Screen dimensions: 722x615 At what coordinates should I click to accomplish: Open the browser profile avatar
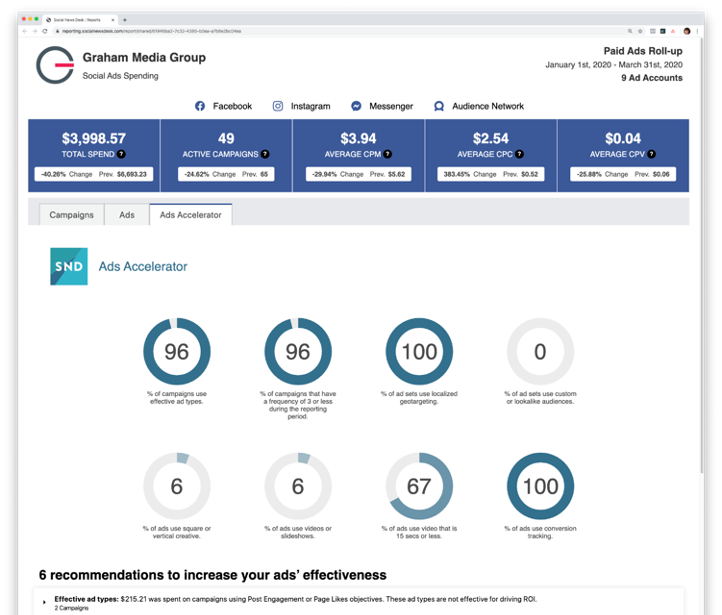pyautogui.click(x=687, y=31)
